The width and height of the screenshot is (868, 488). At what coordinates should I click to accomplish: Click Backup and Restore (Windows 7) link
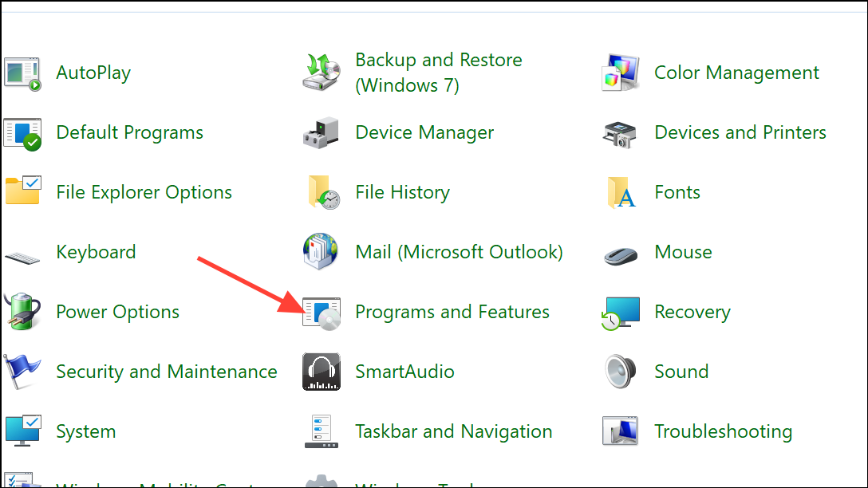[x=439, y=73]
